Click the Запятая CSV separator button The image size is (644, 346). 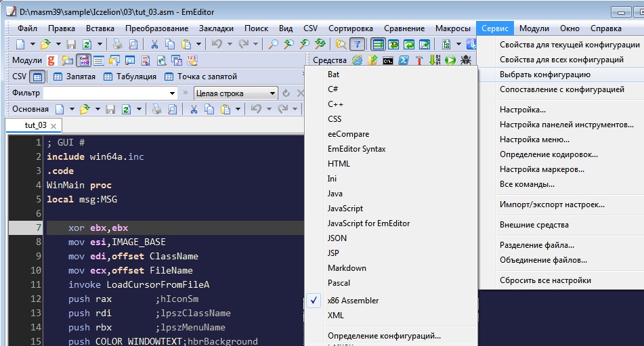click(74, 77)
